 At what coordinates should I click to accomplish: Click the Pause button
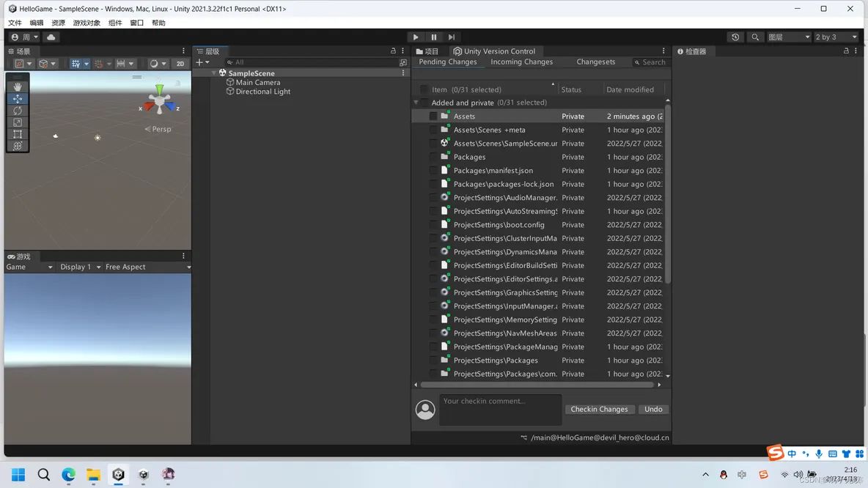(x=433, y=37)
